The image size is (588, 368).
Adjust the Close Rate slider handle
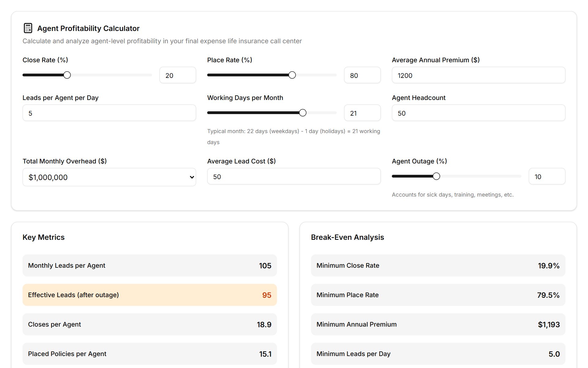click(x=67, y=75)
